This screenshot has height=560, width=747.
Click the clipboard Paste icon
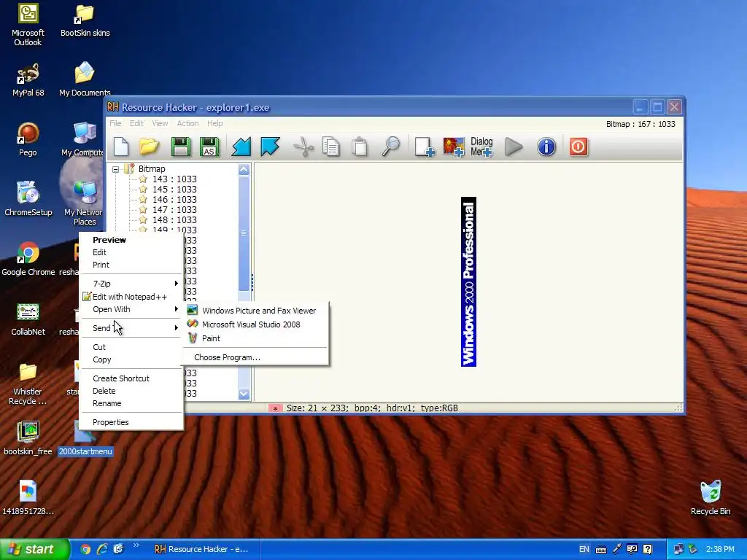(360, 147)
